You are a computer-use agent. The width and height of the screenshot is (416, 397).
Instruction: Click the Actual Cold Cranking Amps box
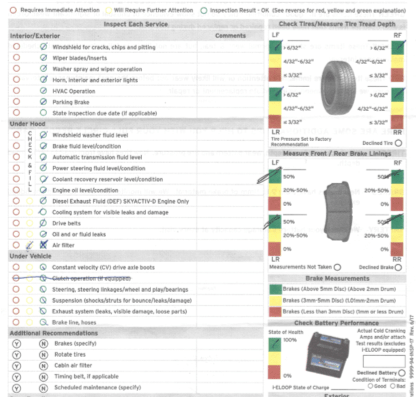click(x=384, y=361)
